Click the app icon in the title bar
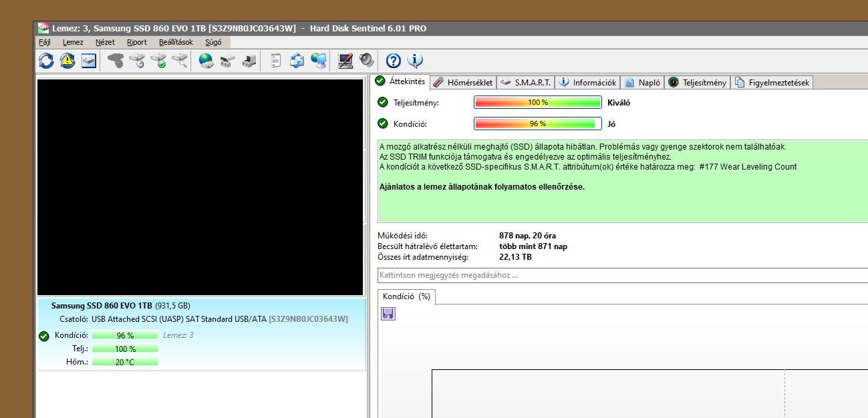 pos(43,28)
